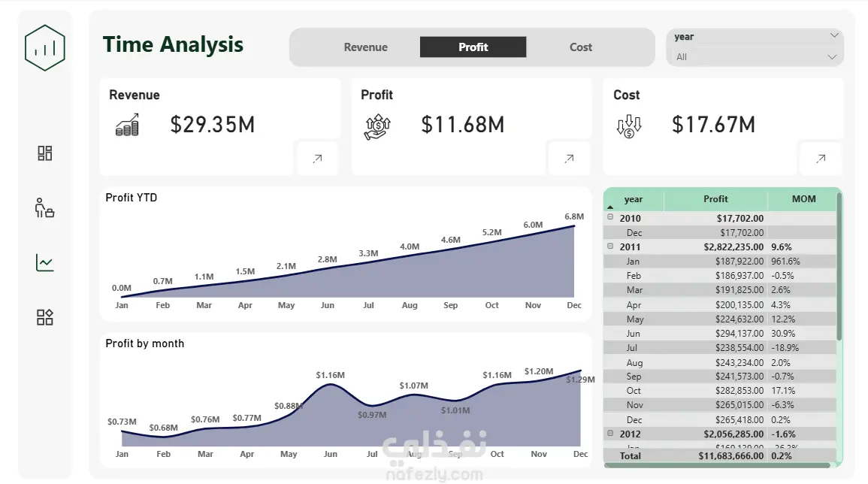Open the year All dropdown
868x484 pixels.
click(755, 57)
